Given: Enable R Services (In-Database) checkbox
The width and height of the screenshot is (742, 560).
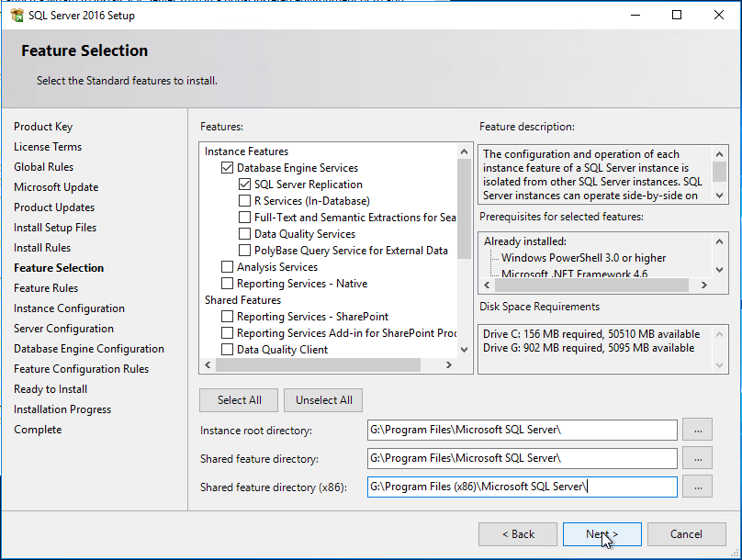Looking at the screenshot, I should coord(244,201).
